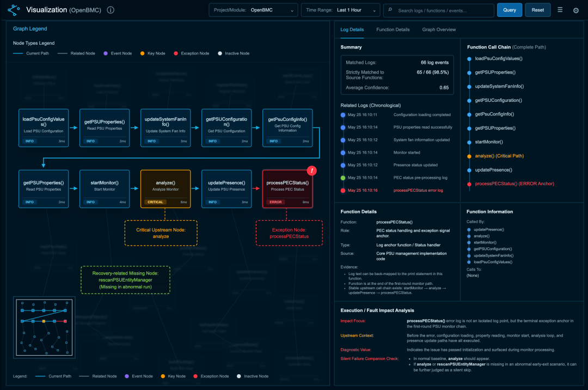Screen dimensions: 588x390
Task: Click the red dot beside processPECStatus() (ERROR Anchor)
Action: coord(469,184)
